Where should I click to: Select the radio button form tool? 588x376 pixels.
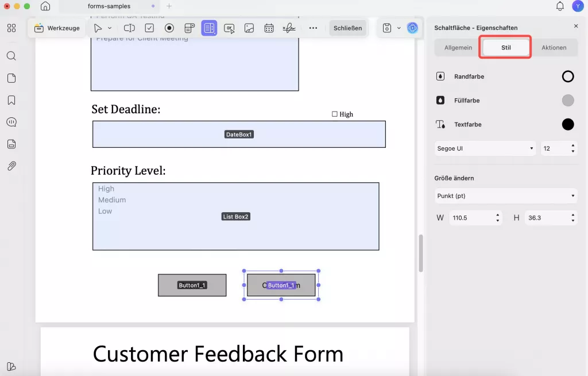[x=169, y=28]
